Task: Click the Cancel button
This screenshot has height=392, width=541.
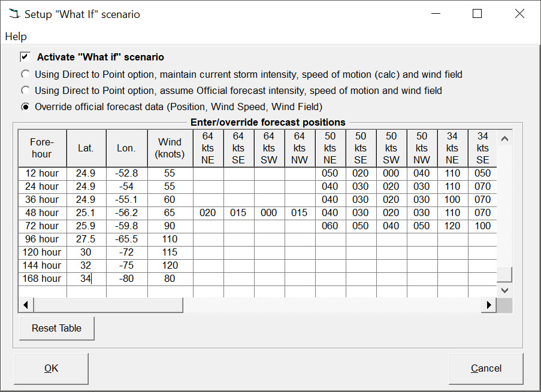Action: 486,369
